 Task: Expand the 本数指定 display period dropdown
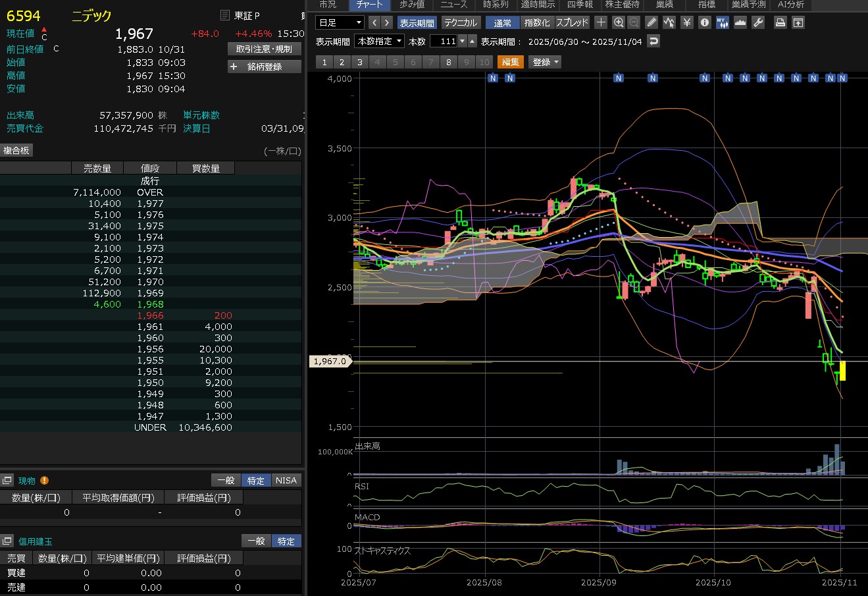pos(379,41)
